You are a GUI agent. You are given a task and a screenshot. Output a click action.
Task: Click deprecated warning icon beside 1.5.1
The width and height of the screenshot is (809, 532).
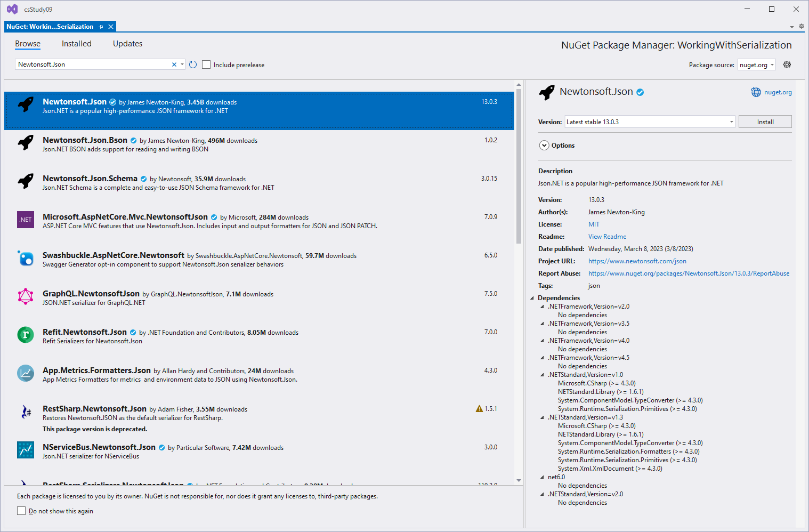click(479, 409)
